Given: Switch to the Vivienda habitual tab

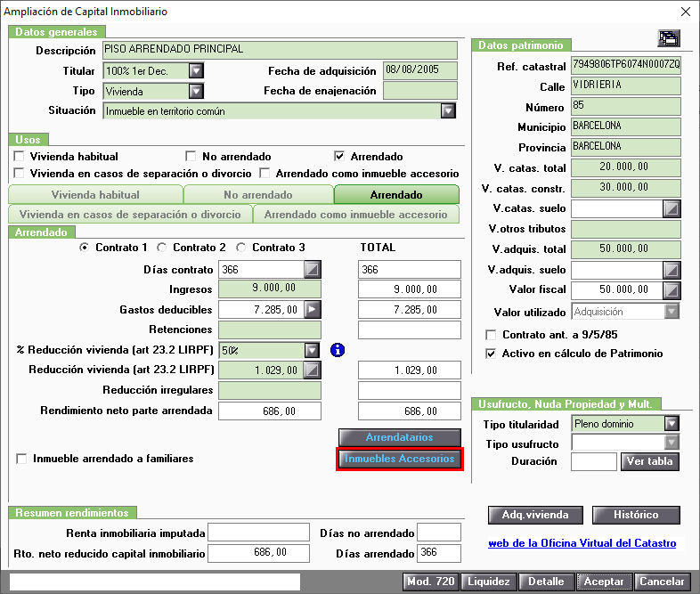Looking at the screenshot, I should point(95,195).
